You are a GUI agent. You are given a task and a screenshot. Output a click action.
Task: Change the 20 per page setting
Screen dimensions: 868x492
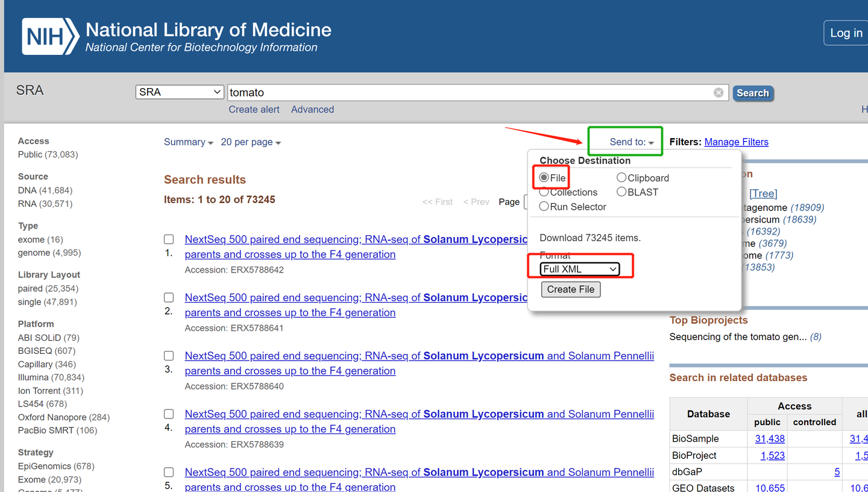(250, 142)
